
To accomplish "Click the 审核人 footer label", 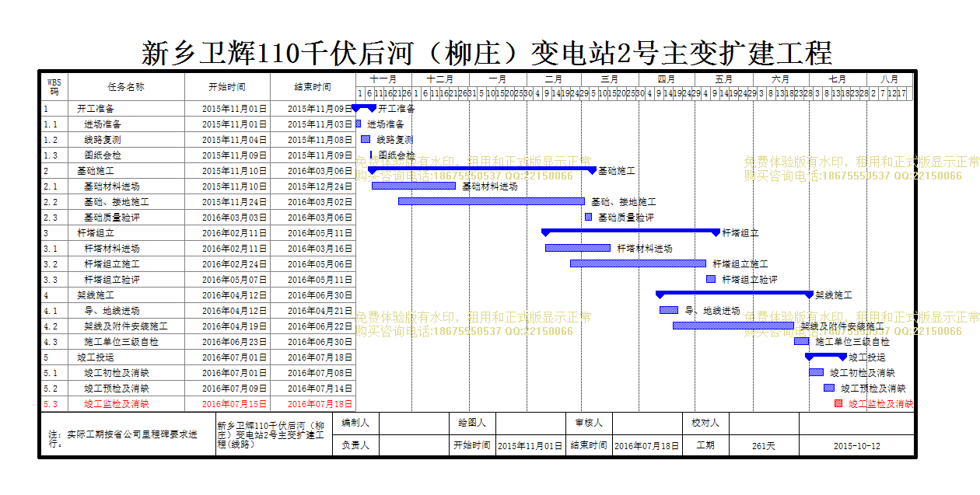I will click(x=589, y=423).
